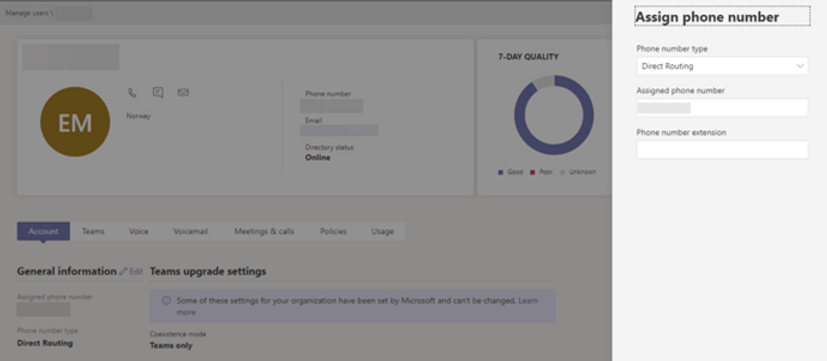Click the phone call icon next to avatar

click(132, 93)
